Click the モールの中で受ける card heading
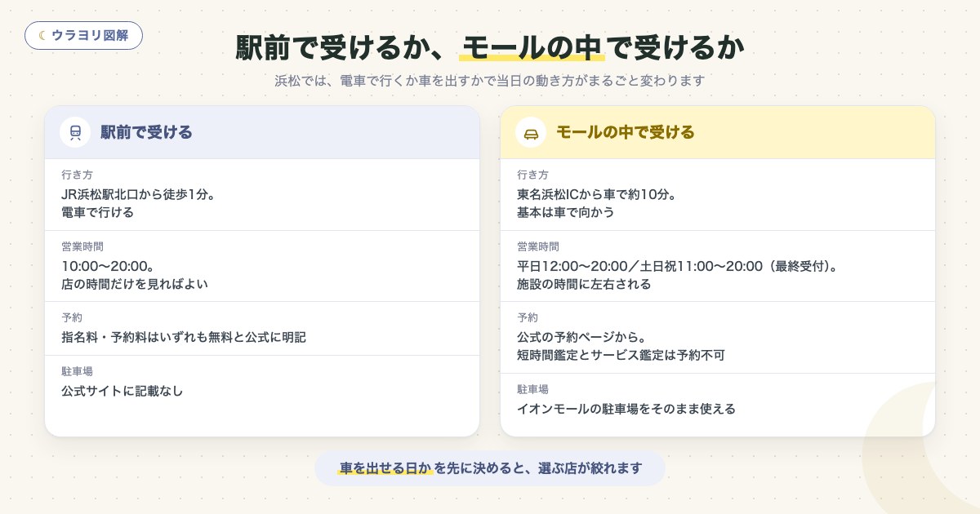The height and width of the screenshot is (514, 980). (625, 132)
